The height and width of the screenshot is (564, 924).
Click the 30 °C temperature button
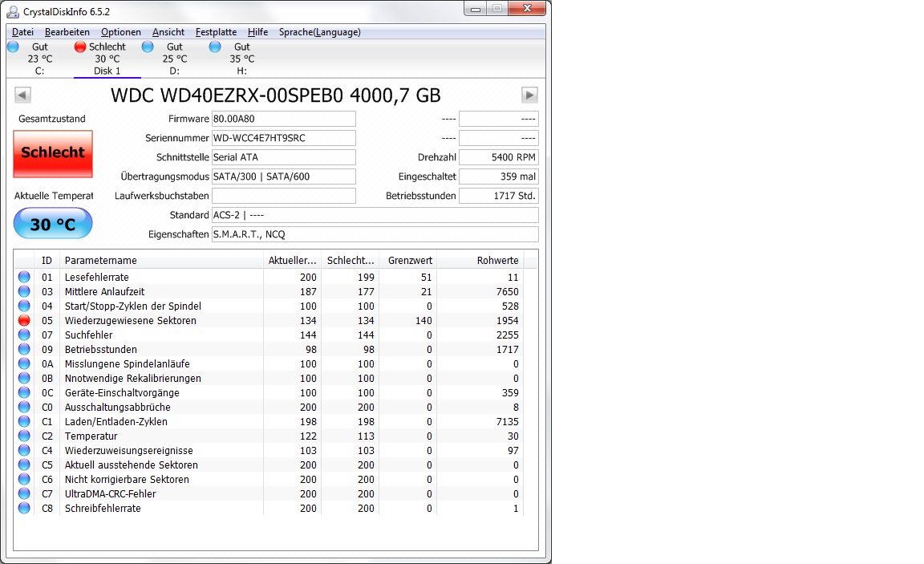point(53,224)
